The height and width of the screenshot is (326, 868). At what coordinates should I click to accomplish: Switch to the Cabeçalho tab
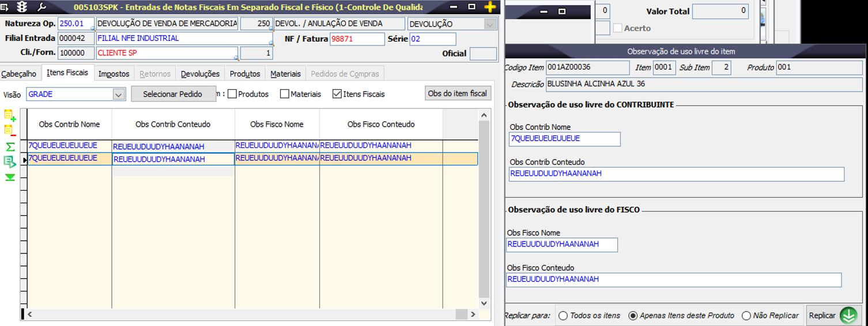point(19,74)
